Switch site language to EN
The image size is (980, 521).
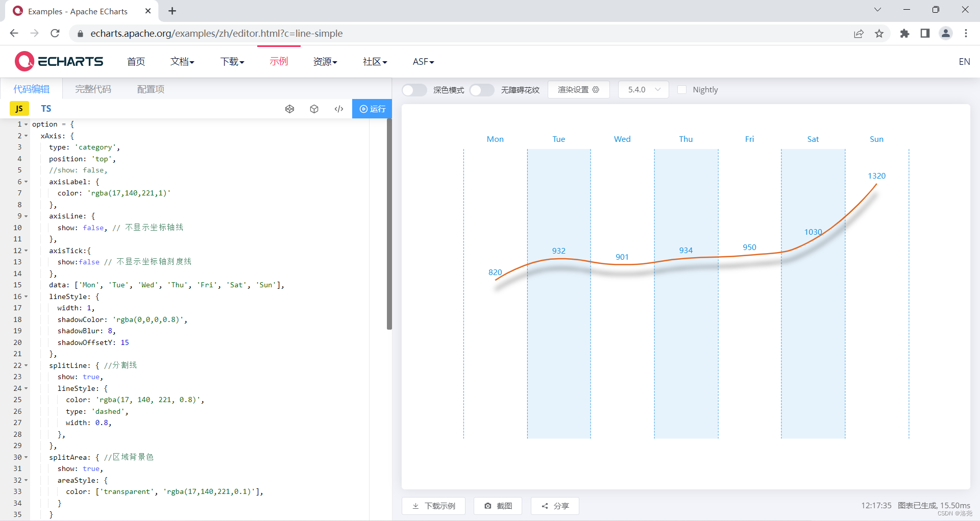point(965,61)
